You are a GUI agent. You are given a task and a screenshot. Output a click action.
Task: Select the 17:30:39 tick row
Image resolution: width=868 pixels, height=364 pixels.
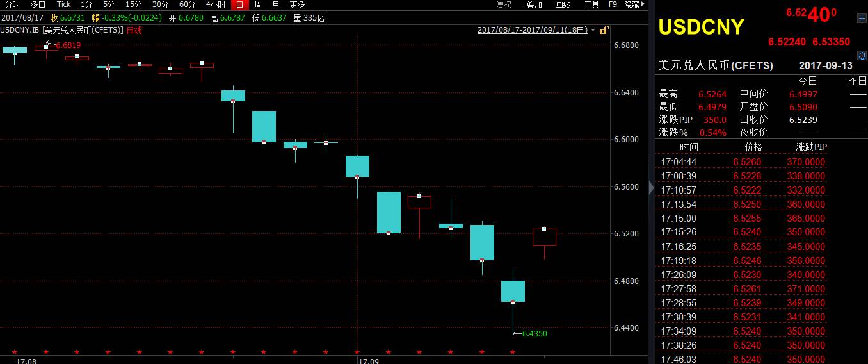pos(743,317)
